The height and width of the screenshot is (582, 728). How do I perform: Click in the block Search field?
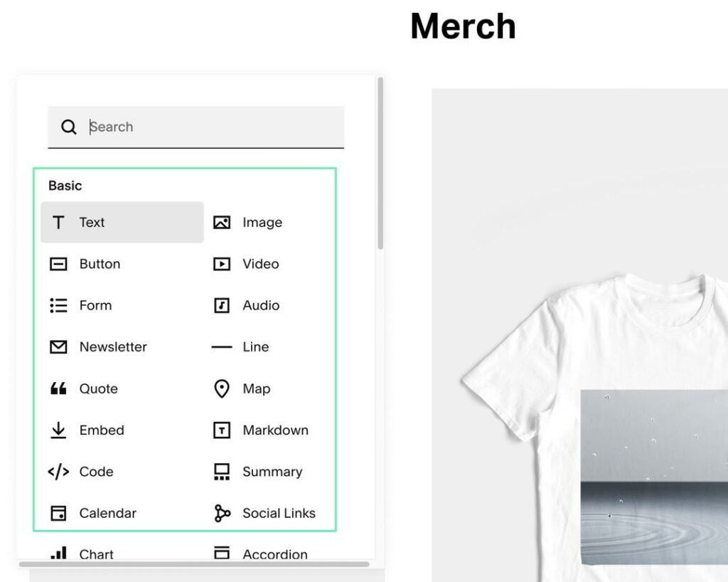(x=213, y=127)
